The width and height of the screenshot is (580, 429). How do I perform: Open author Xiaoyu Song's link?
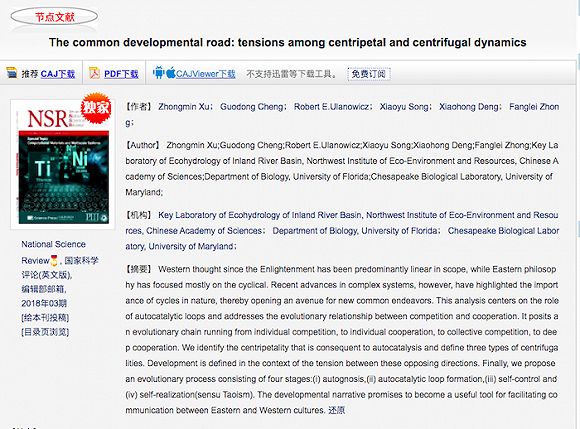404,107
